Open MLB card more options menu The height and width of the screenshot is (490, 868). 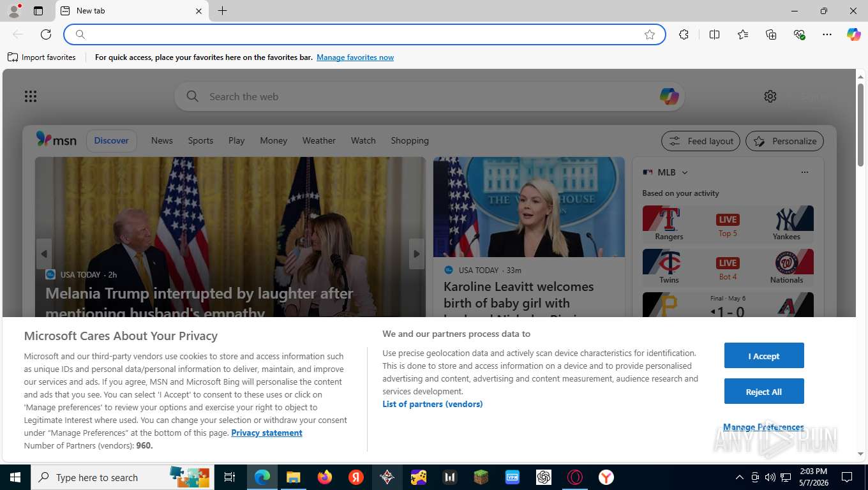click(804, 172)
